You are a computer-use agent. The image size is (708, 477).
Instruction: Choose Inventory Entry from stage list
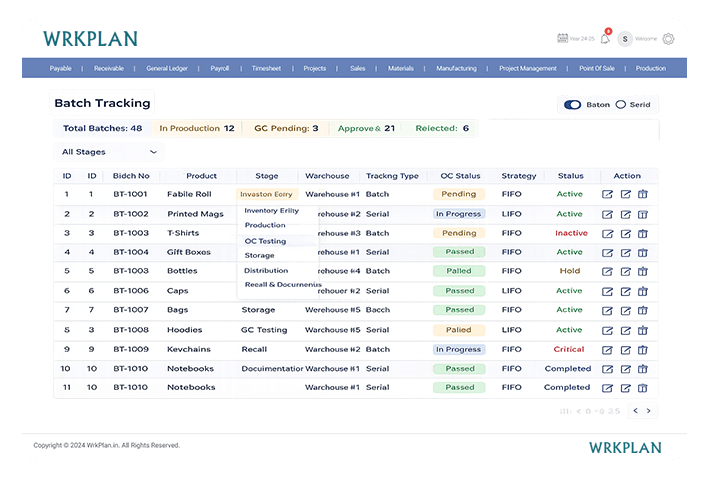[x=271, y=210]
